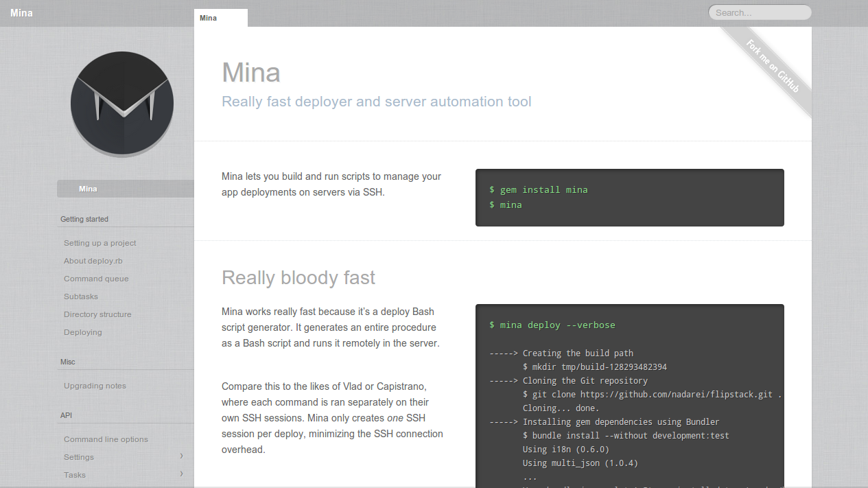Click paragraph 'Mina lets you build and run scripts'
This screenshot has height=488, width=868.
click(331, 184)
